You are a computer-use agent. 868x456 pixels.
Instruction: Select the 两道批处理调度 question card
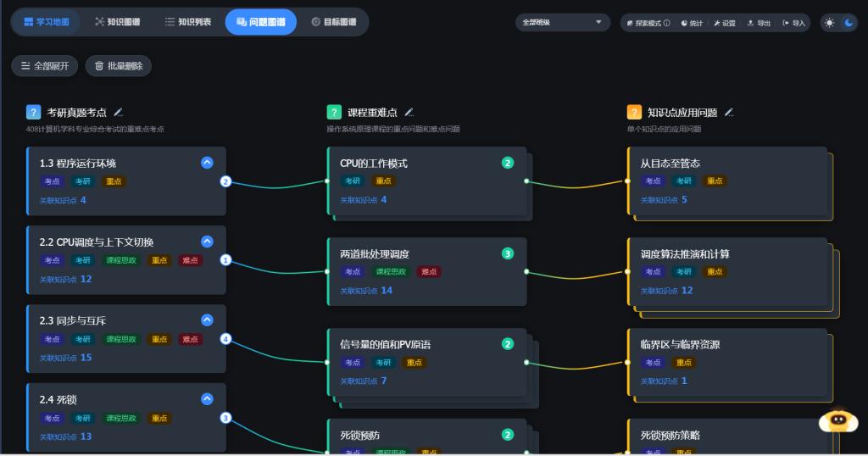(x=426, y=271)
